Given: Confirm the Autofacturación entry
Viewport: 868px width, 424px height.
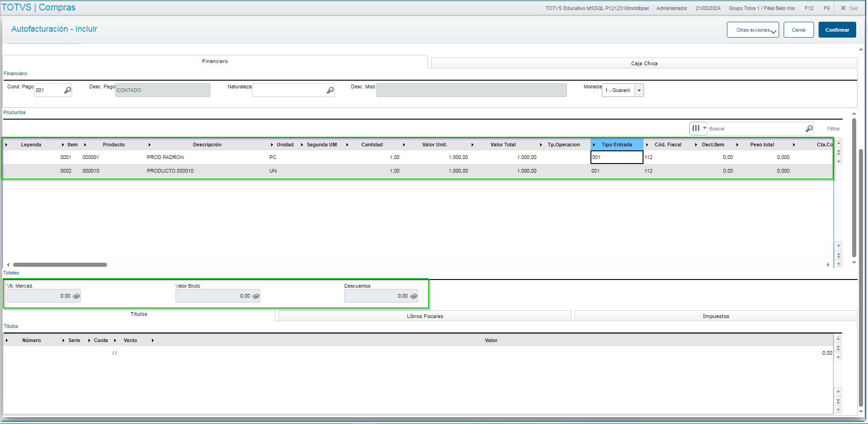Looking at the screenshot, I should coord(837,30).
